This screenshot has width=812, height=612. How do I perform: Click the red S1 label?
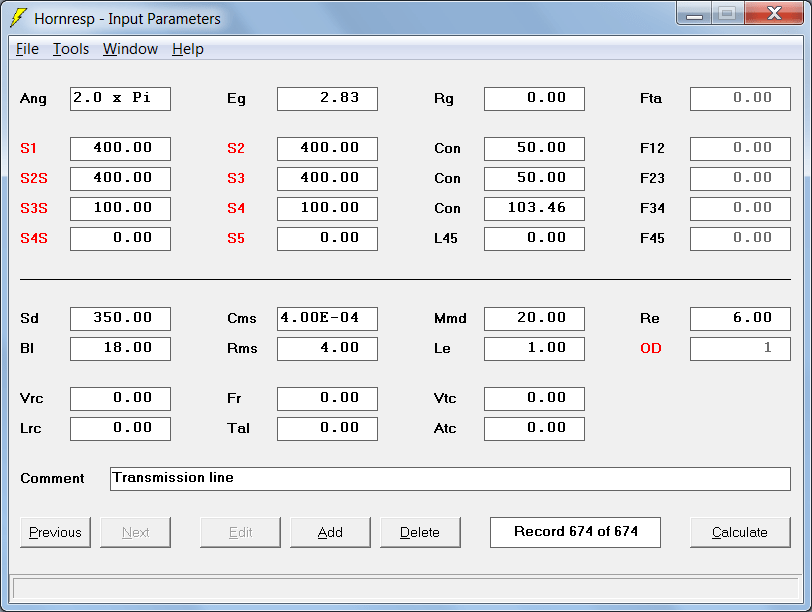point(28,149)
